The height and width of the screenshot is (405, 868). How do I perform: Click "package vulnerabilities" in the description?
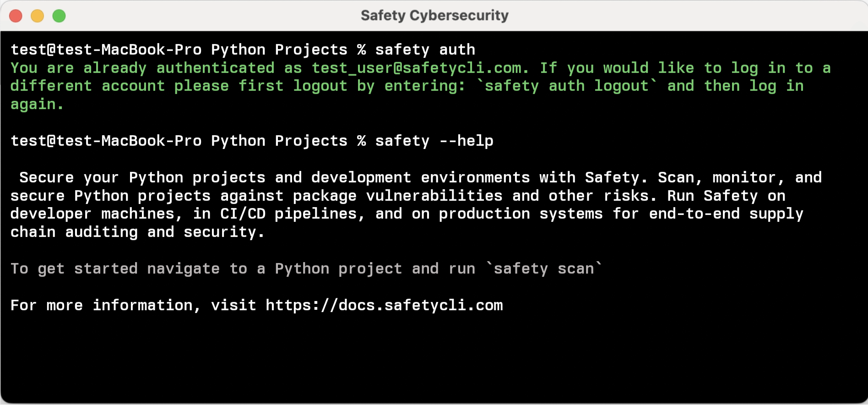coord(397,196)
